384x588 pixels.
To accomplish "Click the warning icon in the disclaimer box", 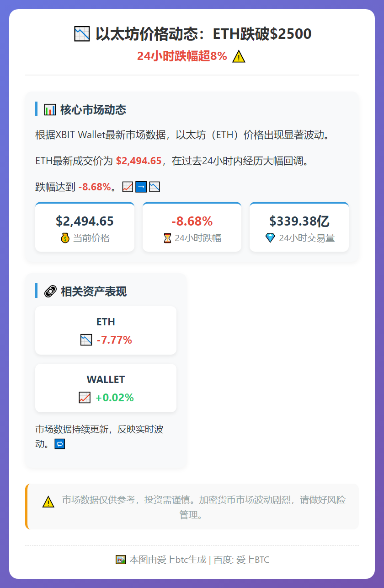I will pos(48,502).
